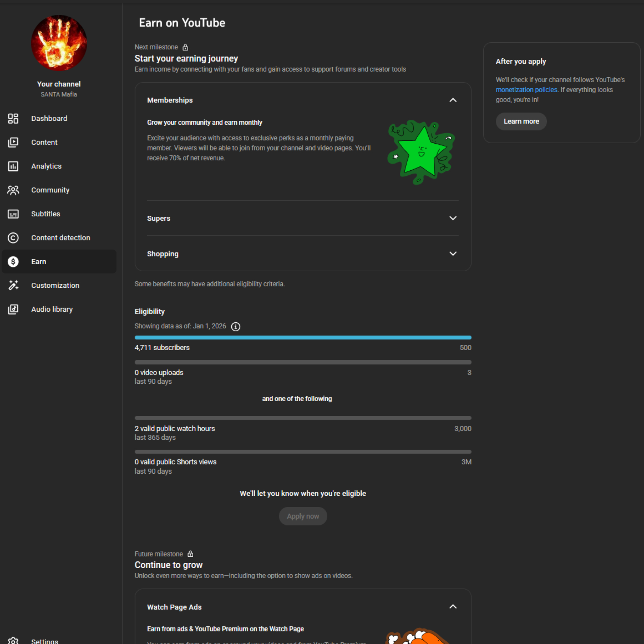This screenshot has width=644, height=644.
Task: Click the Community people icon
Action: [x=13, y=190]
